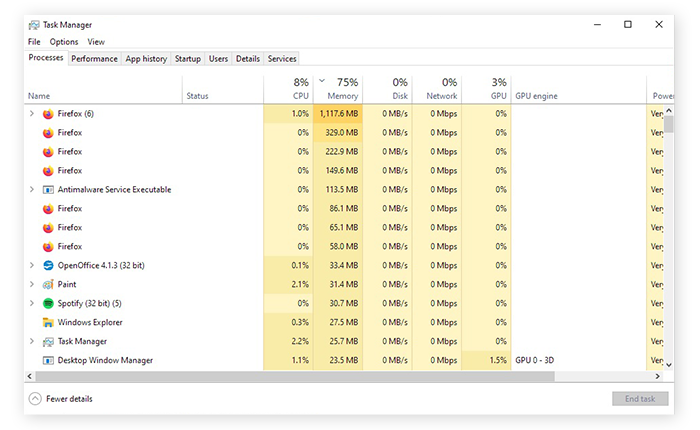Expand the Firefox (6) process group
Screen dimensions: 700x430
click(x=32, y=114)
